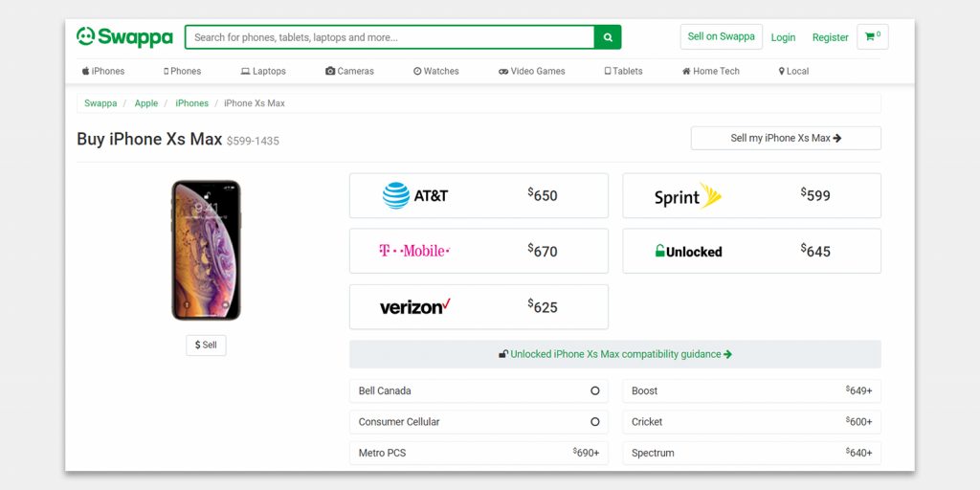Image resolution: width=980 pixels, height=490 pixels.
Task: Choose the Spectrum carrier row
Action: click(x=752, y=453)
